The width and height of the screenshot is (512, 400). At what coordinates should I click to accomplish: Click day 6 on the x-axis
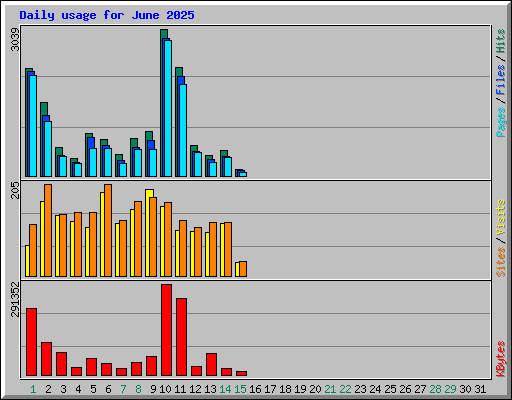[108, 389]
